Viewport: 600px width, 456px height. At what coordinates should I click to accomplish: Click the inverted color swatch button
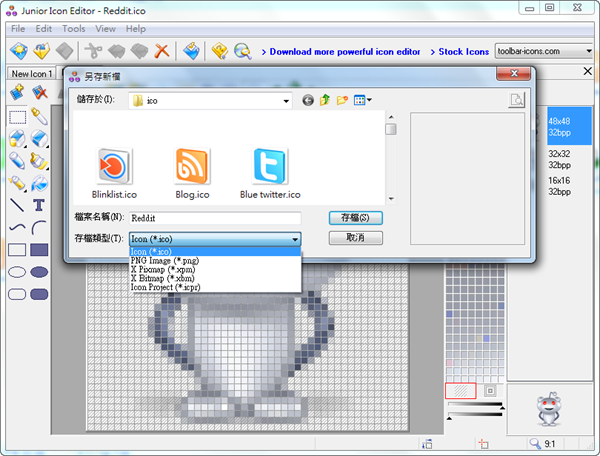[x=490, y=391]
